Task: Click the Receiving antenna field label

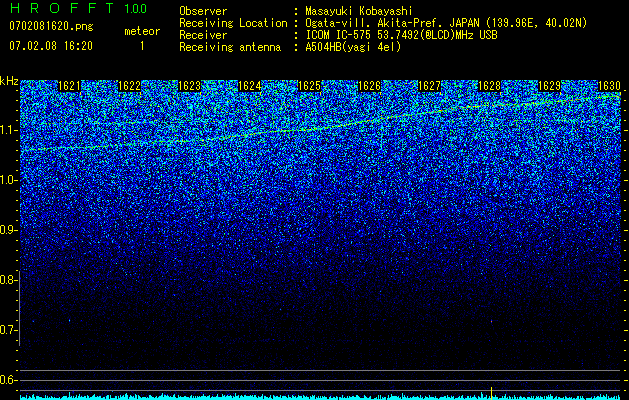Action: pyautogui.click(x=230, y=47)
